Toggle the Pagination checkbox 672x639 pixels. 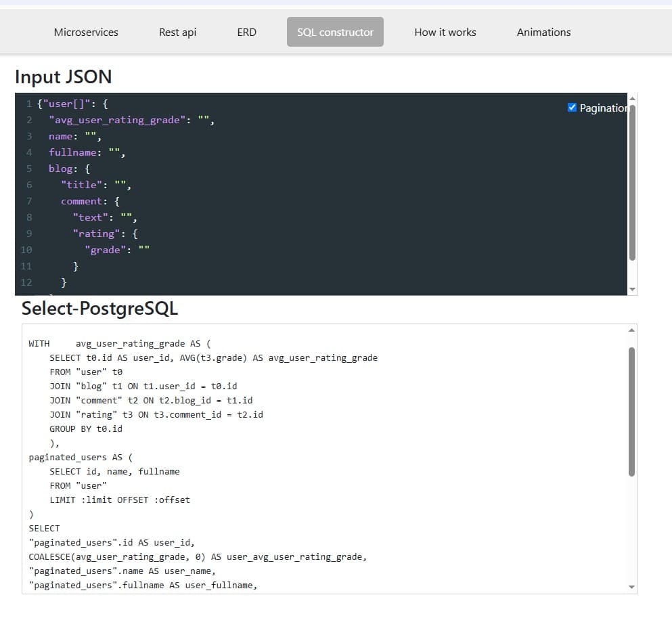point(572,108)
